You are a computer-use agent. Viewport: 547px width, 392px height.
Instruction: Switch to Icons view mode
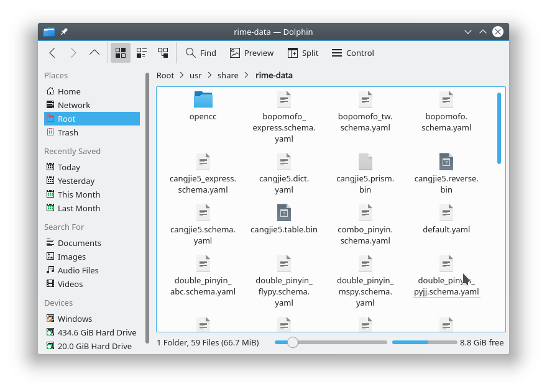[121, 53]
